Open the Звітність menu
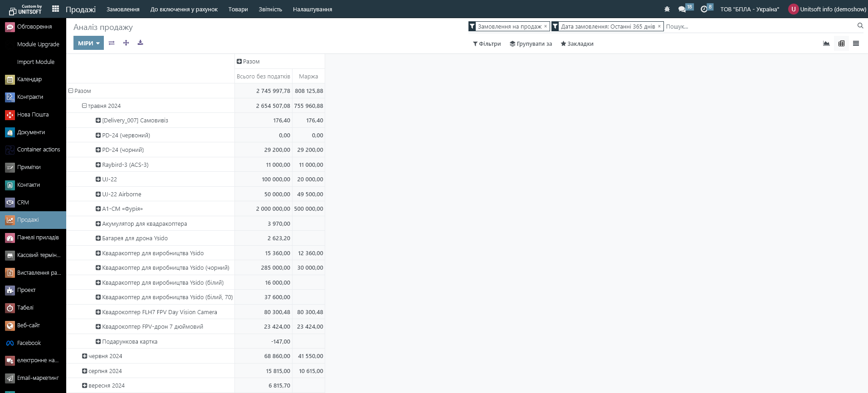This screenshot has height=393, width=868. pyautogui.click(x=270, y=9)
